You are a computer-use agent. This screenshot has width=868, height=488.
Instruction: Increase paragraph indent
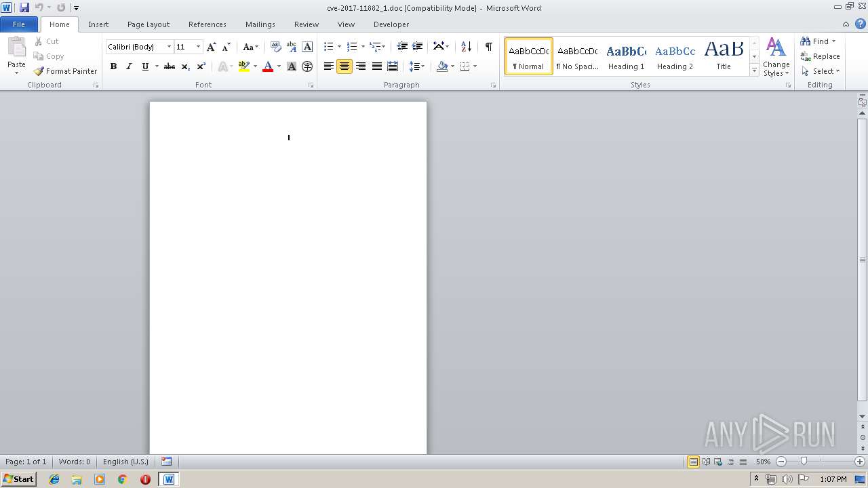coord(418,47)
